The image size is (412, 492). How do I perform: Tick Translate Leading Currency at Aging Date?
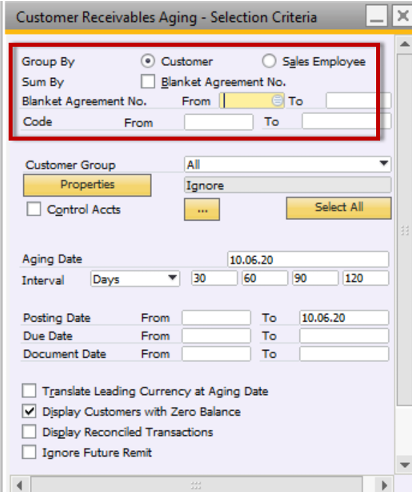tap(29, 391)
